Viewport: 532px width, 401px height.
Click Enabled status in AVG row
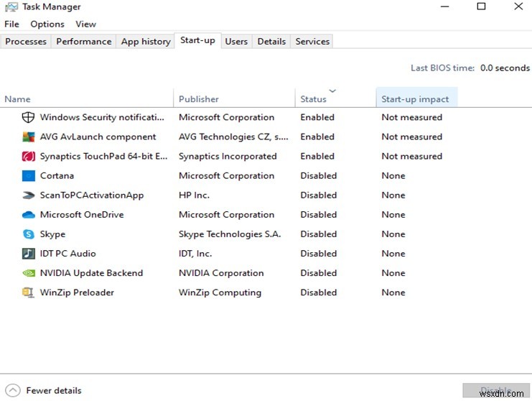pyautogui.click(x=317, y=137)
